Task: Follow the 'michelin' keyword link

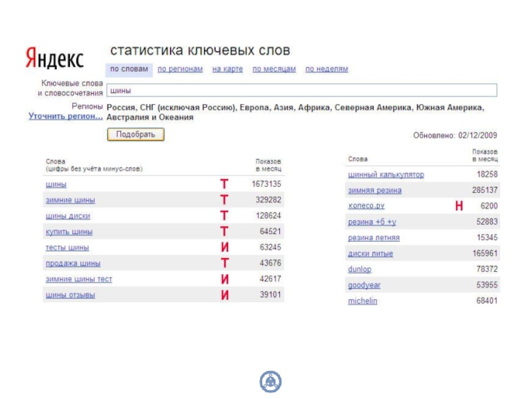Action: click(362, 301)
